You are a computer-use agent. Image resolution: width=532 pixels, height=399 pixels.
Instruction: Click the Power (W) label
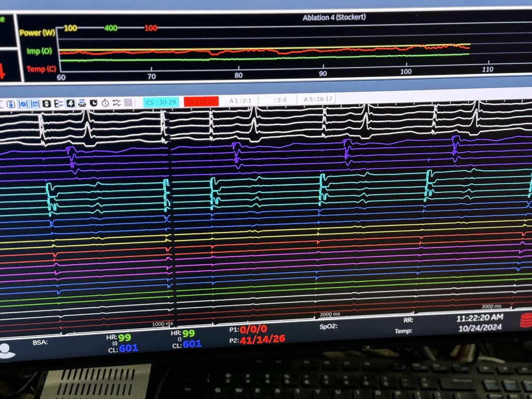coord(37,32)
